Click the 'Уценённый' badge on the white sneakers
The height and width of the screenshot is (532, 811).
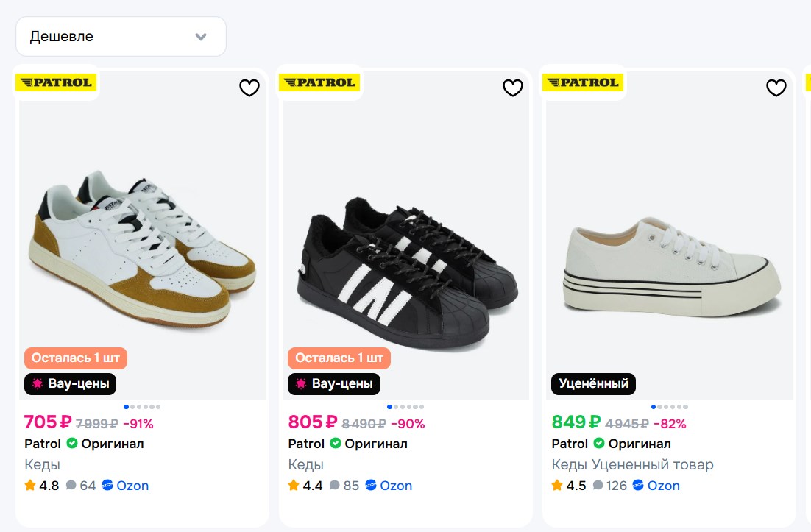pyautogui.click(x=593, y=383)
